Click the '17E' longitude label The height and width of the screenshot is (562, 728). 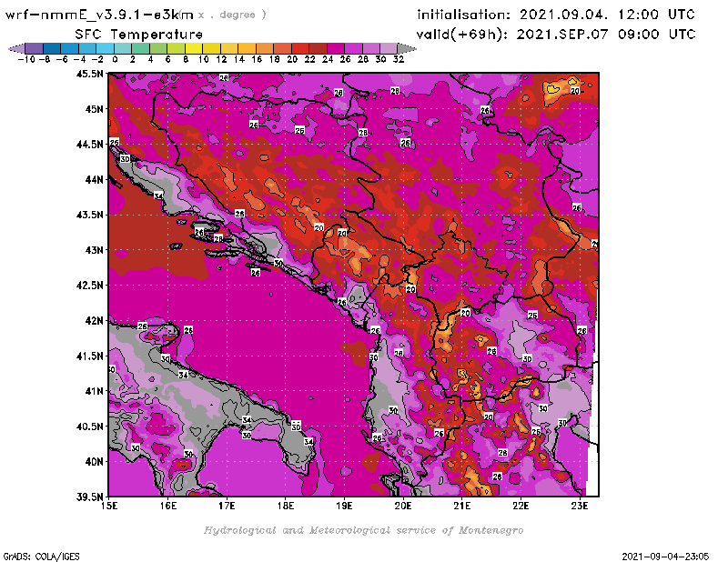pyautogui.click(x=227, y=506)
